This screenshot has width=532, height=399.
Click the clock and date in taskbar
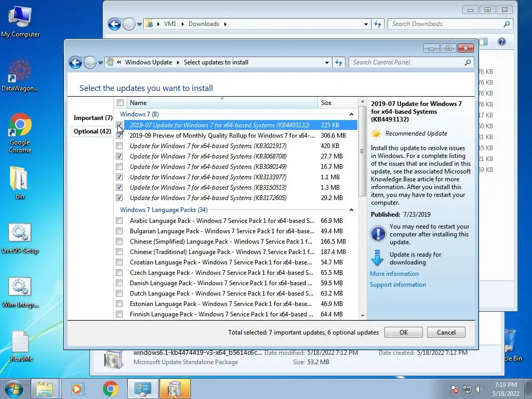point(506,389)
